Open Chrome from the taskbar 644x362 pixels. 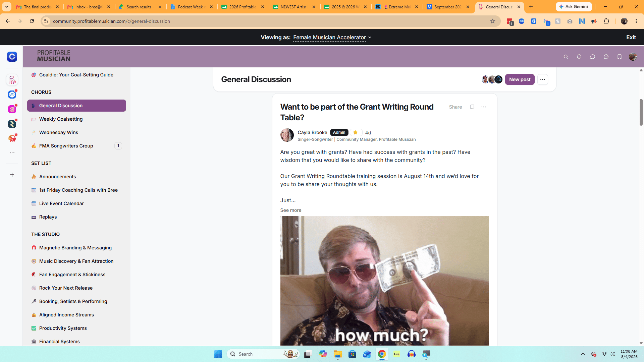(x=382, y=354)
